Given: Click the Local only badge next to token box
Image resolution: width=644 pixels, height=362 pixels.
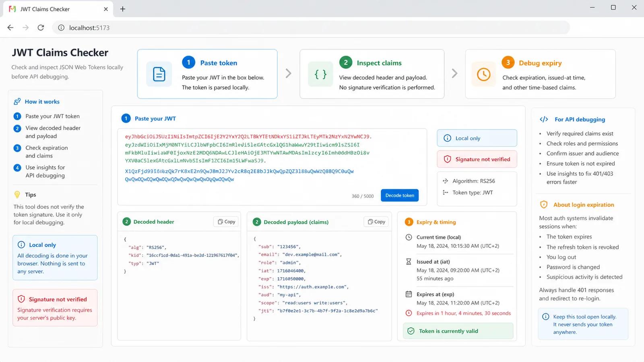Looking at the screenshot, I should pyautogui.click(x=477, y=138).
